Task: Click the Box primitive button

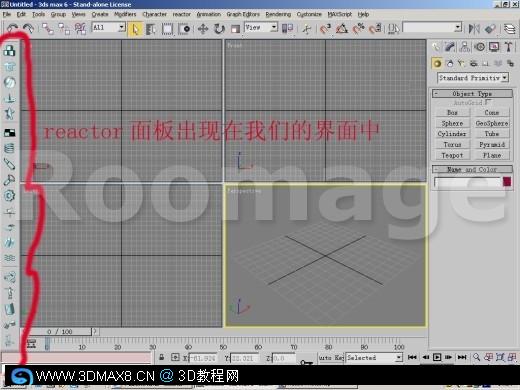Action: click(x=452, y=113)
